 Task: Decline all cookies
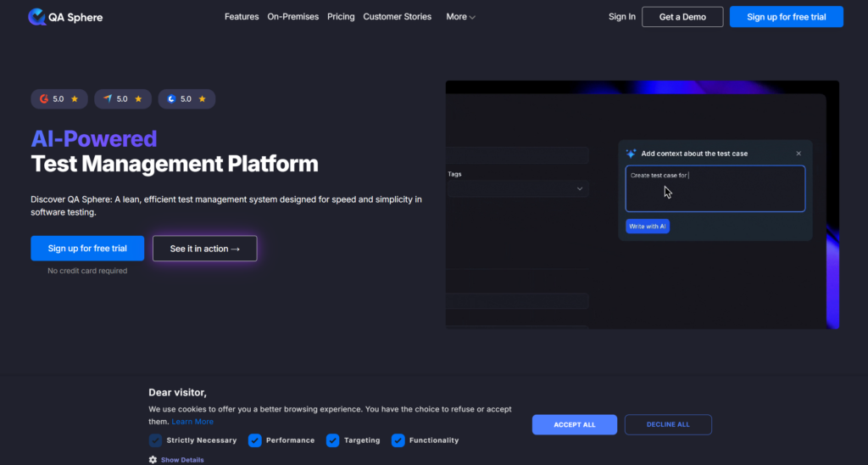coord(668,424)
